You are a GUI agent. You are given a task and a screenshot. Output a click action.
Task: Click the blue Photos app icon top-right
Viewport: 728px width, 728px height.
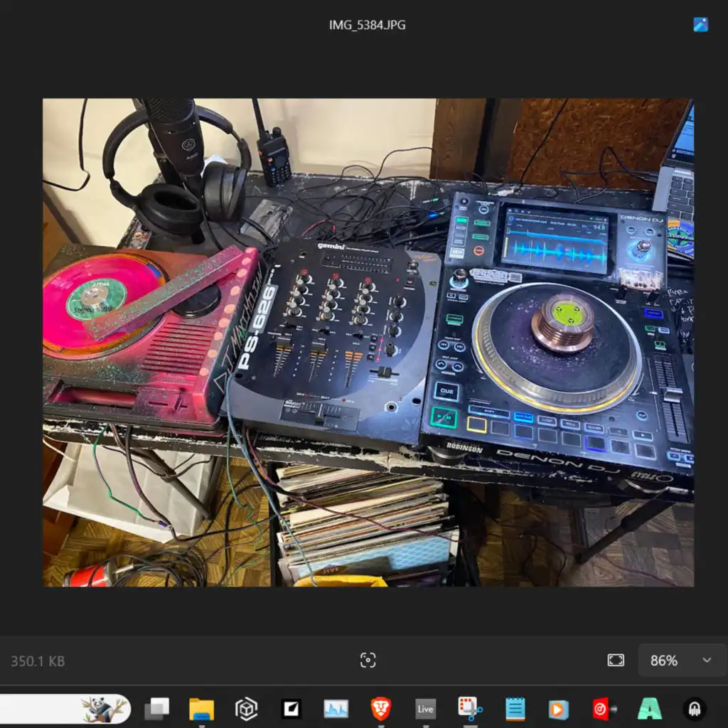(700, 25)
